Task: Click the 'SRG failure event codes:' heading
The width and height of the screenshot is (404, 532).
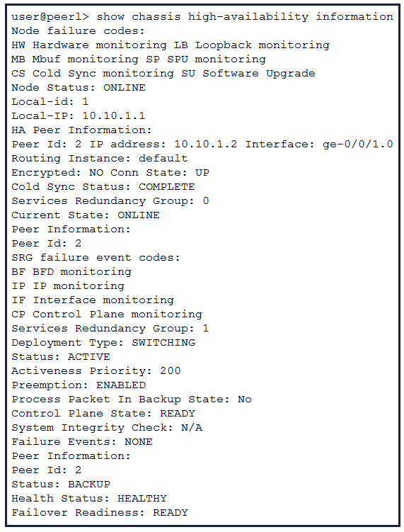Action: pos(96,258)
